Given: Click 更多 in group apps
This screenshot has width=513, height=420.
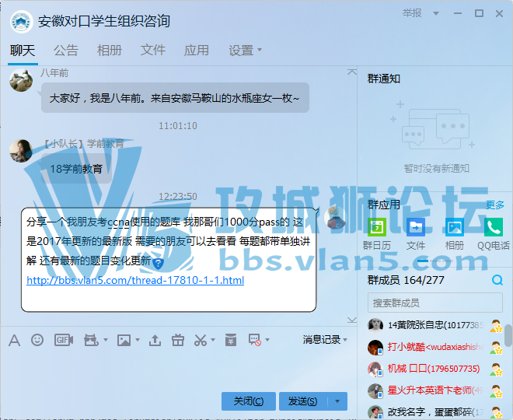Looking at the screenshot, I should click(x=495, y=205).
